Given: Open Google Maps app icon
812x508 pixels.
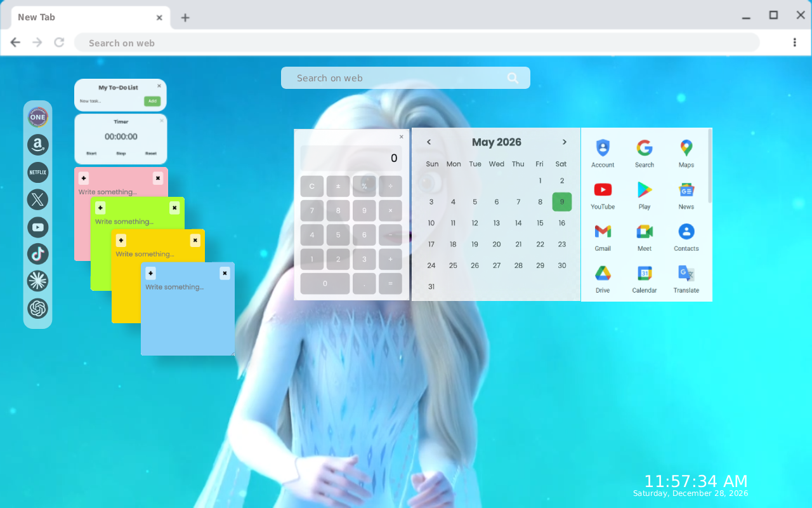Looking at the screenshot, I should [x=686, y=154].
